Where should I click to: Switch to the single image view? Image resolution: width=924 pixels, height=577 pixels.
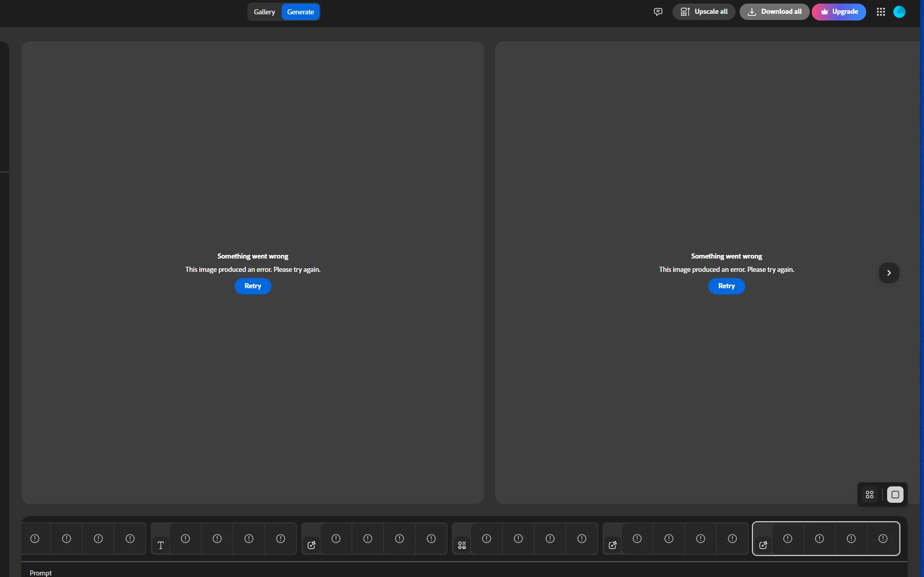pos(895,495)
